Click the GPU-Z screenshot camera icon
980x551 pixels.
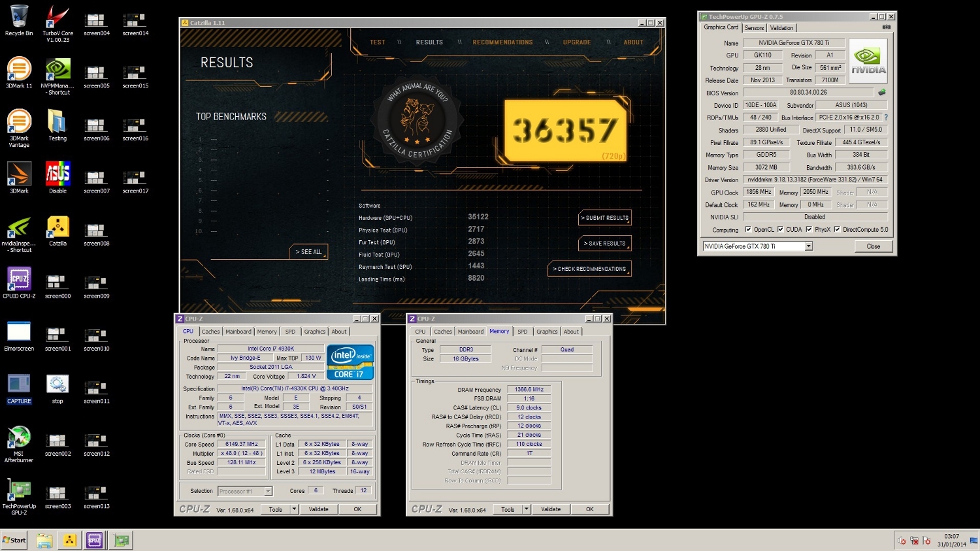(x=886, y=27)
